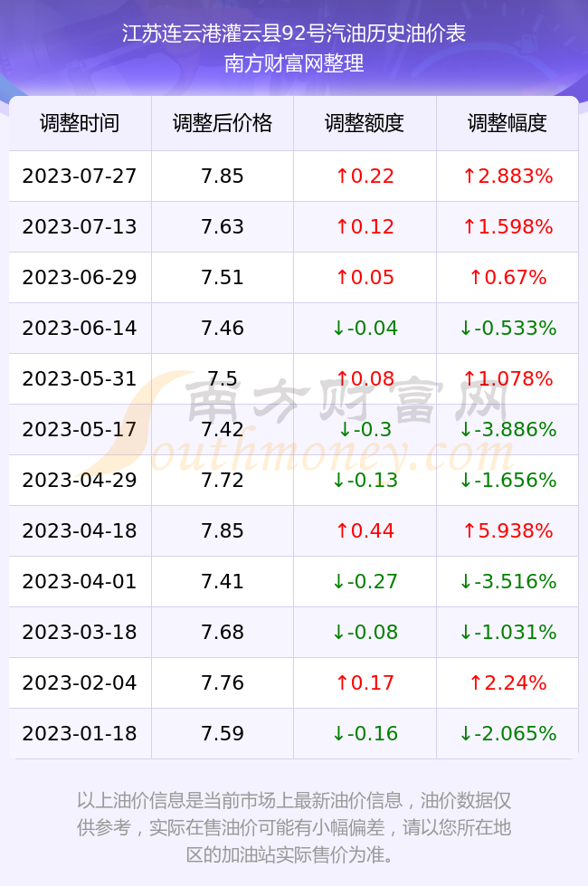The width and height of the screenshot is (588, 887).
Task: Click the ↑2.883% percentage cell
Action: [x=507, y=176]
